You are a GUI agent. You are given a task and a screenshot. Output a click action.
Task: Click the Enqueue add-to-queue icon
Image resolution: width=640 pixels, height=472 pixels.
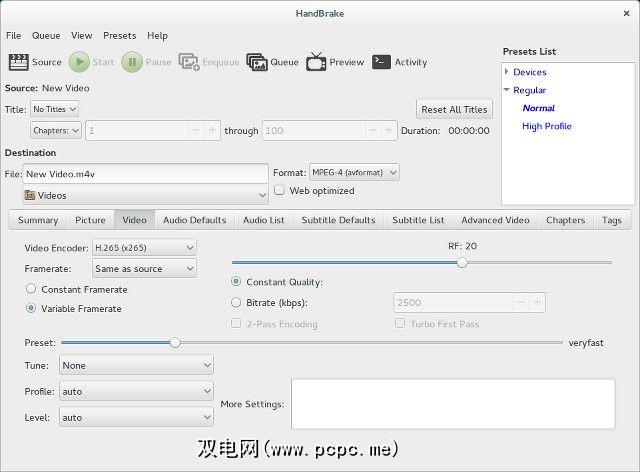point(189,62)
